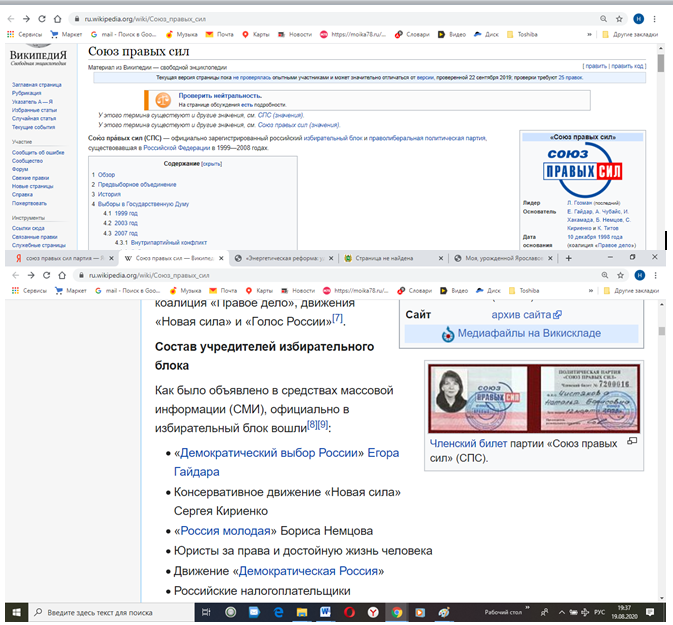Click the Свежие правки sidebar link

tap(30, 178)
